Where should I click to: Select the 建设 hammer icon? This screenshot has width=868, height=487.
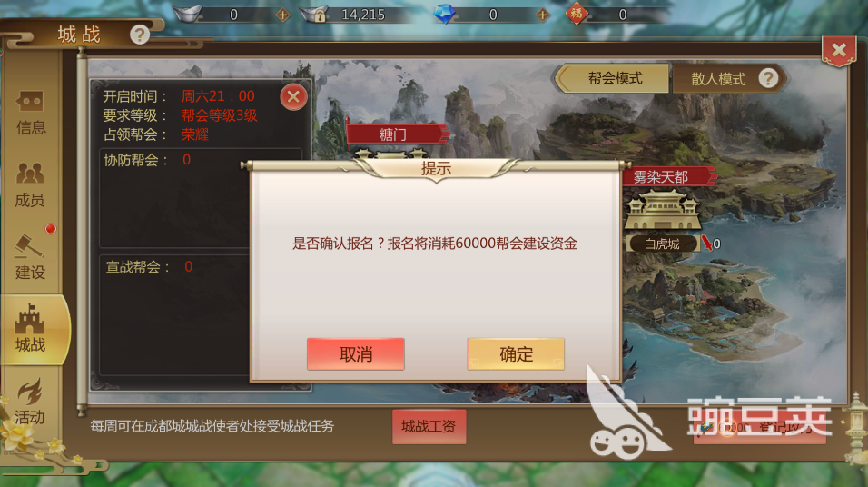(x=30, y=257)
